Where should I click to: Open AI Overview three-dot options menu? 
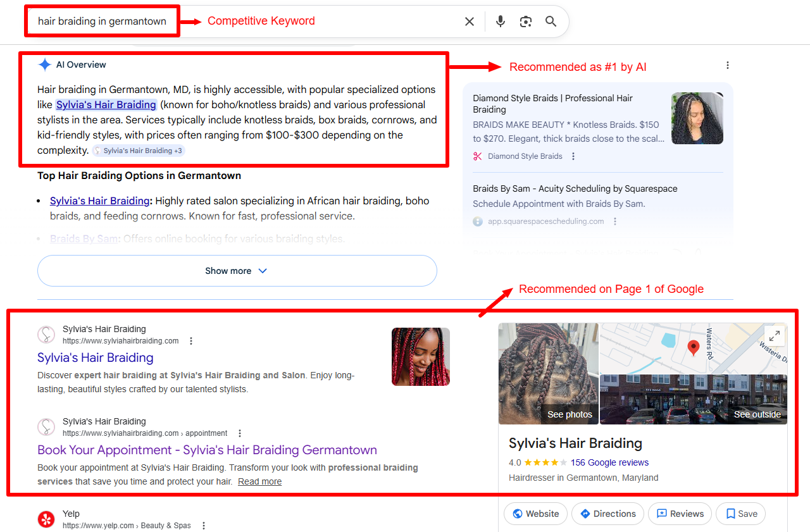point(728,65)
